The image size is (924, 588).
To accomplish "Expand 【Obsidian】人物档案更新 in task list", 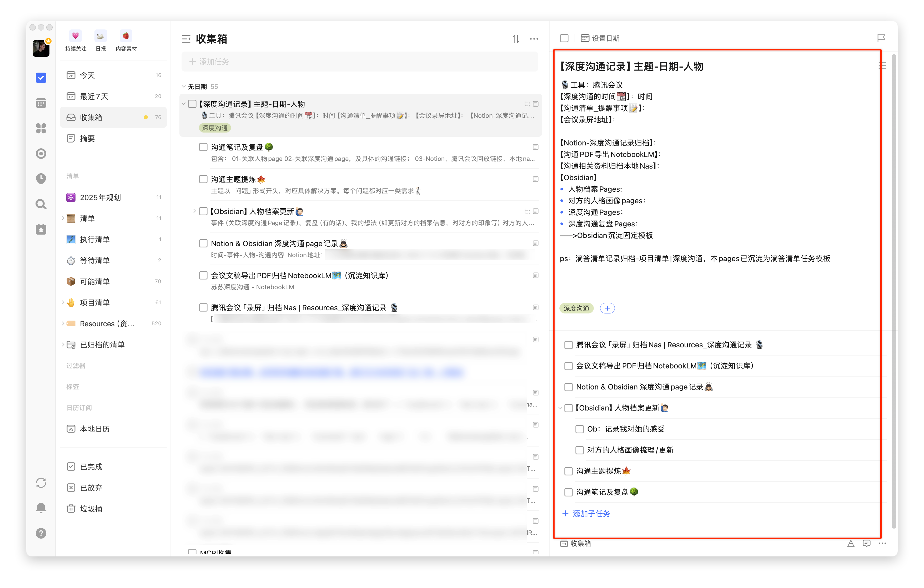I will (194, 211).
